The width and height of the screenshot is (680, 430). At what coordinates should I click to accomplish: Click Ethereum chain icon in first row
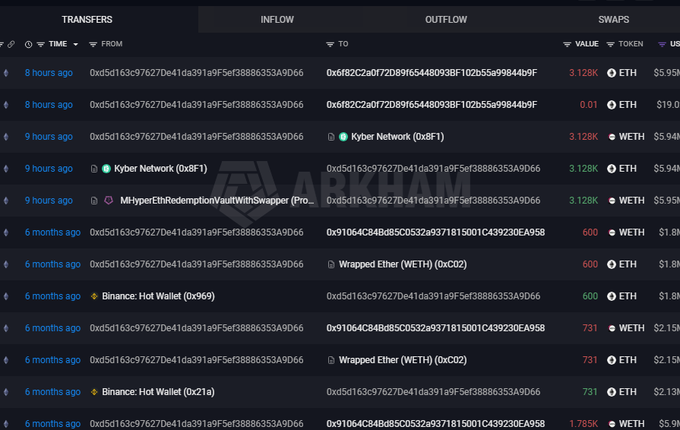click(6, 73)
